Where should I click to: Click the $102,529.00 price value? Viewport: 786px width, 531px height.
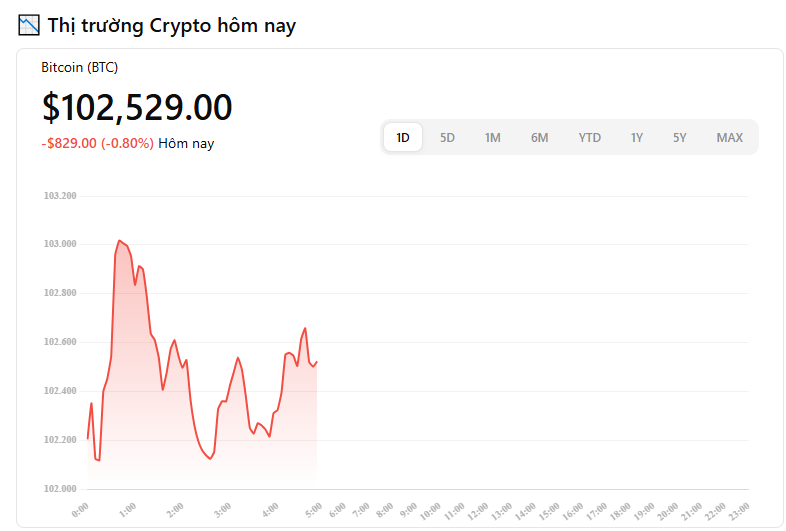click(x=137, y=107)
